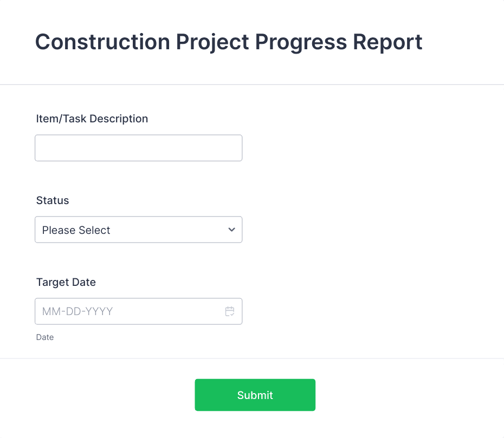Click the word 'Construction' in the title
This screenshot has width=504, height=438.
(102, 42)
